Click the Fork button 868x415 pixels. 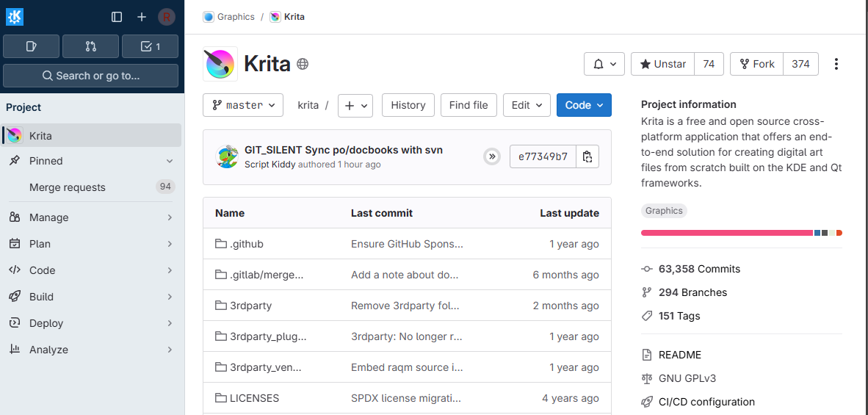(x=756, y=64)
